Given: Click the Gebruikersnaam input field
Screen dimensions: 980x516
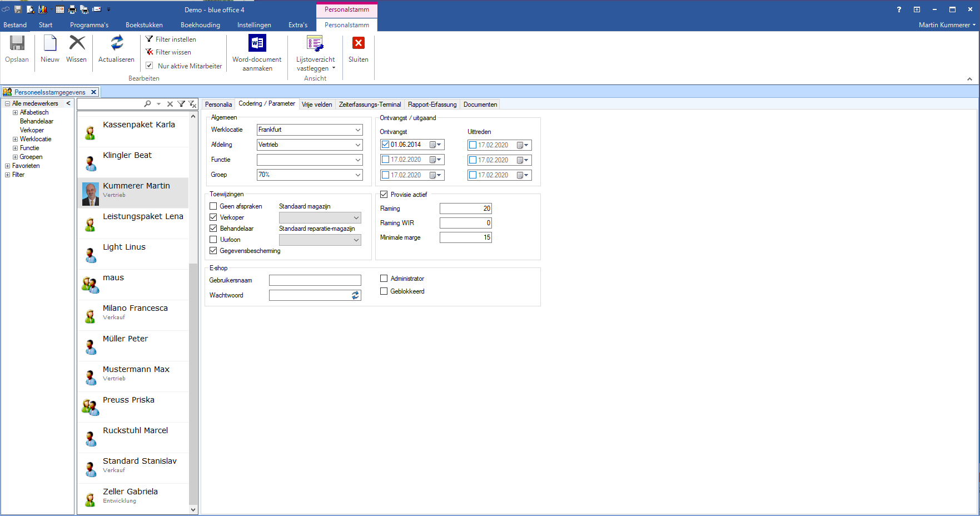Looking at the screenshot, I should 315,281.
